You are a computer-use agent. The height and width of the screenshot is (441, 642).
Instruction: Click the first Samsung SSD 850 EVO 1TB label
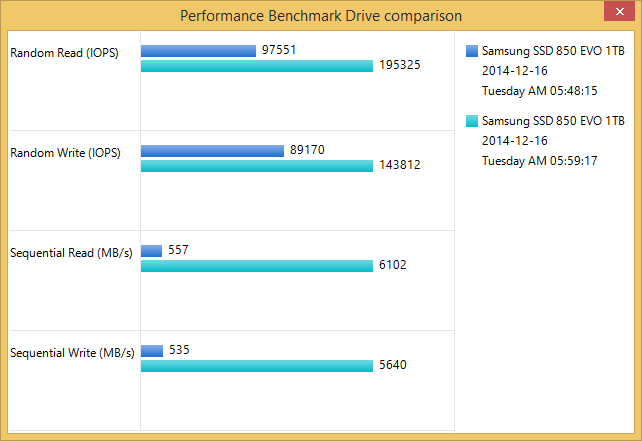[553, 51]
